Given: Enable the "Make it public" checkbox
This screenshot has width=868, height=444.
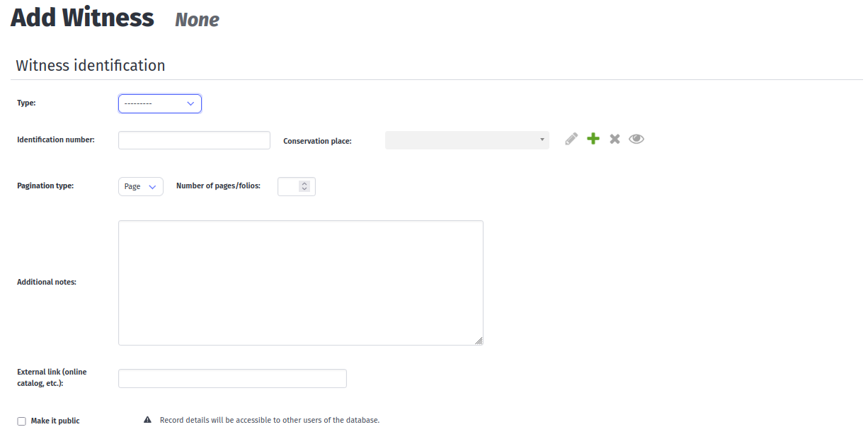Looking at the screenshot, I should (21, 421).
